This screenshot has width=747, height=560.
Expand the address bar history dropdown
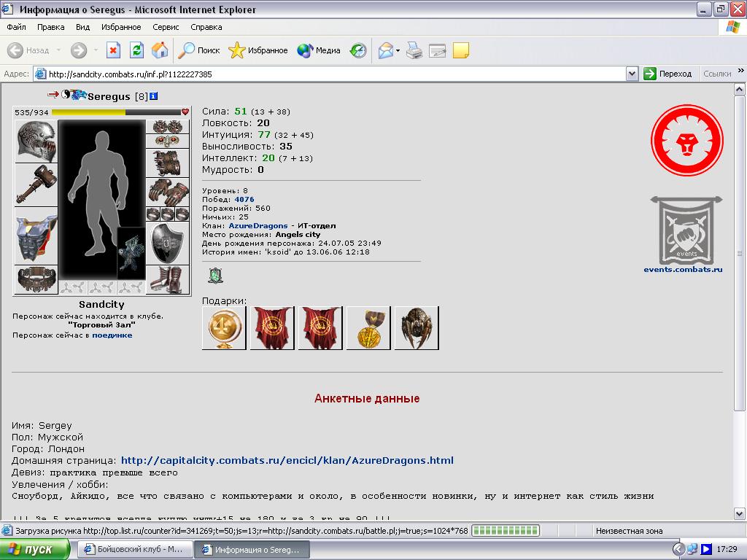[x=632, y=74]
